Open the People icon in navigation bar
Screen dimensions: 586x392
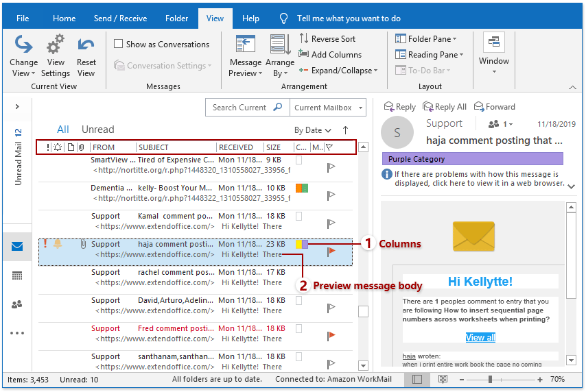[17, 304]
